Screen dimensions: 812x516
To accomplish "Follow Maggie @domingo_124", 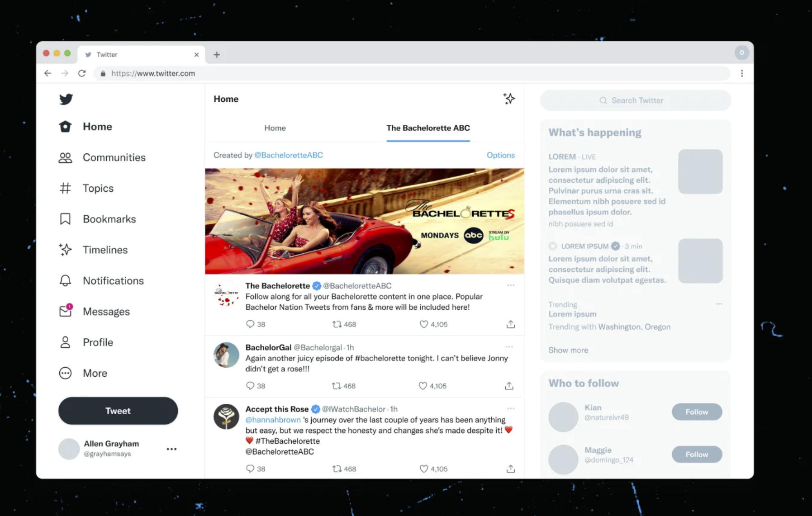I will pos(697,454).
